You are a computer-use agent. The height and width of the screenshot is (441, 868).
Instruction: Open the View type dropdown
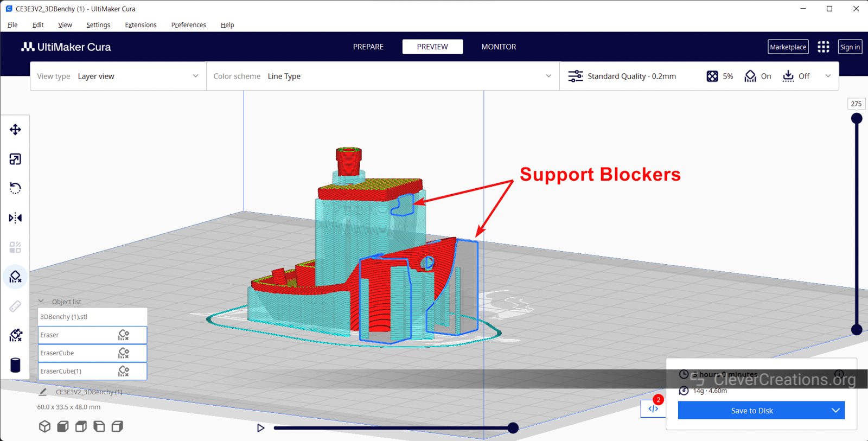[x=118, y=76]
